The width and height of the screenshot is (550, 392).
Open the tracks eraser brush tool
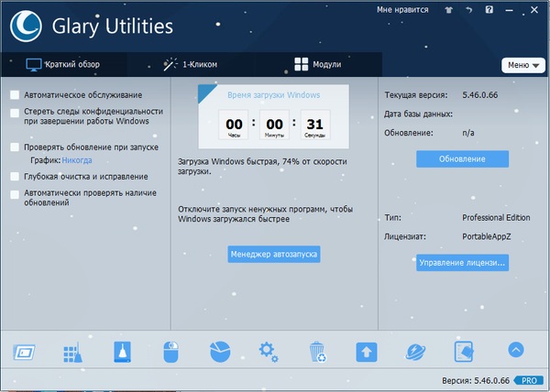[122, 351]
